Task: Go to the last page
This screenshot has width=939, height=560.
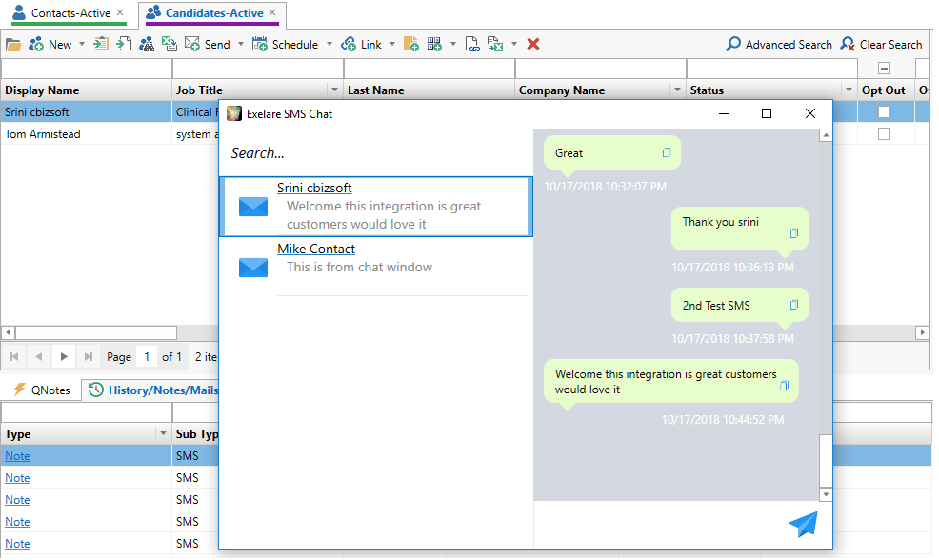Action: [88, 357]
